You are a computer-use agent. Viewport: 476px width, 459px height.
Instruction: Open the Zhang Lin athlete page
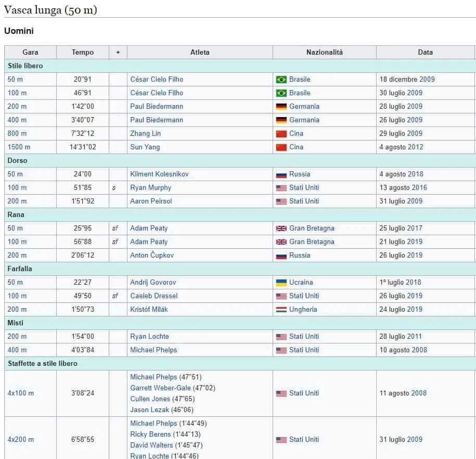(145, 133)
